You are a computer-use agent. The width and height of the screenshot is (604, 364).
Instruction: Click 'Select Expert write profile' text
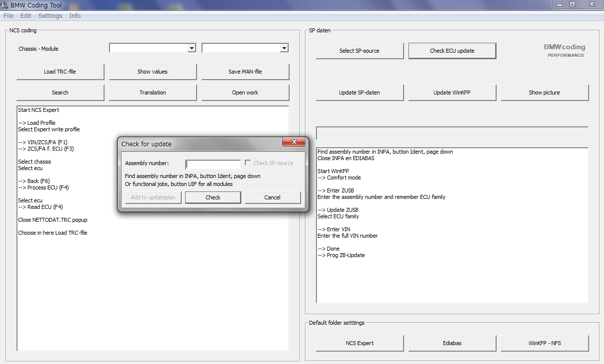49,129
